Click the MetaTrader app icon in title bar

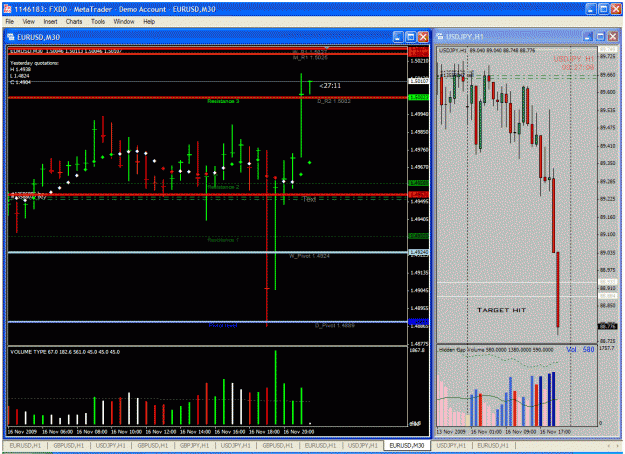coord(7,9)
